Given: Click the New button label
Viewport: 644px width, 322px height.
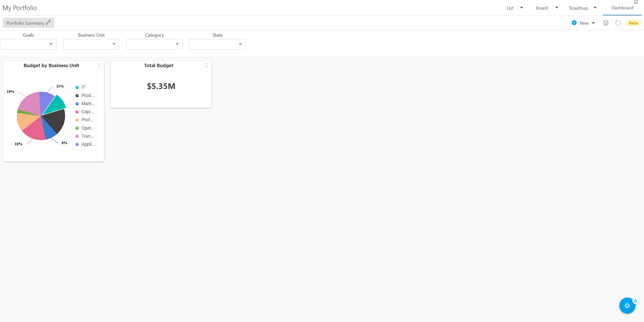Looking at the screenshot, I should (584, 23).
